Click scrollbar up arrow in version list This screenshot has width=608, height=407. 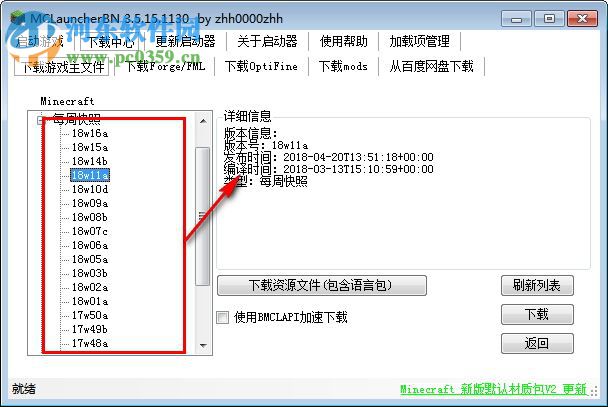coord(203,121)
